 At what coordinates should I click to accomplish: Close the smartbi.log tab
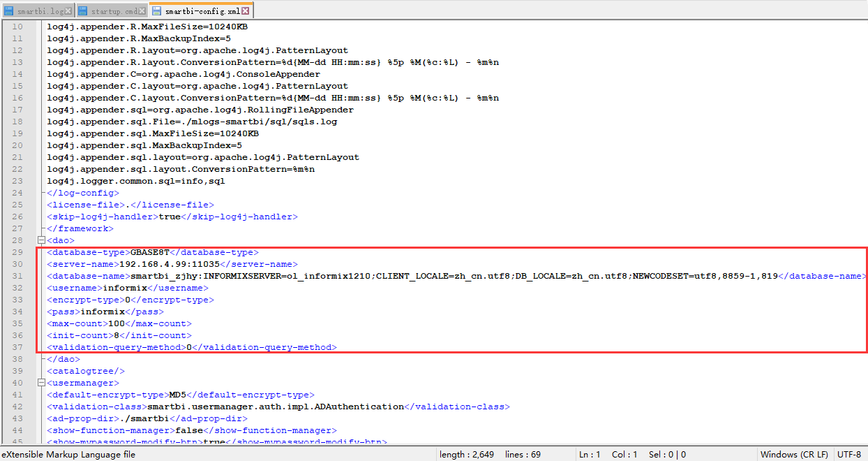pos(68,11)
